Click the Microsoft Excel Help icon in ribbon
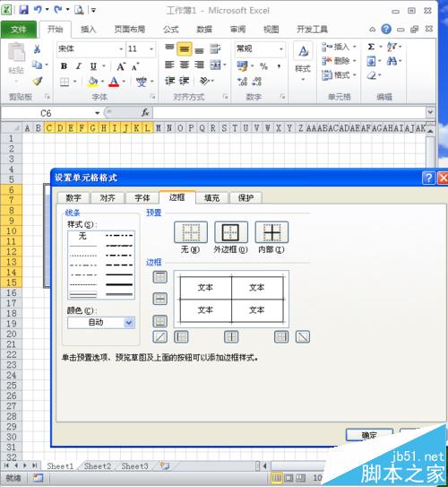This screenshot has height=487, width=448. 386,30
